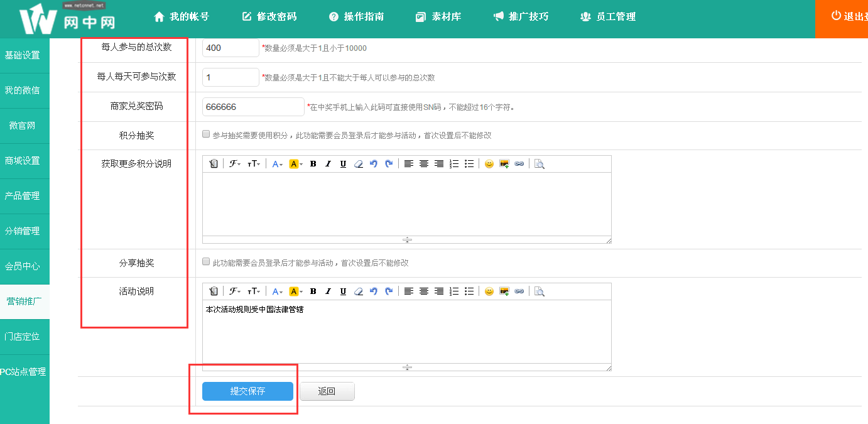Open text color dropdown in 活动说明 editor
This screenshot has width=868, height=424.
[x=278, y=291]
